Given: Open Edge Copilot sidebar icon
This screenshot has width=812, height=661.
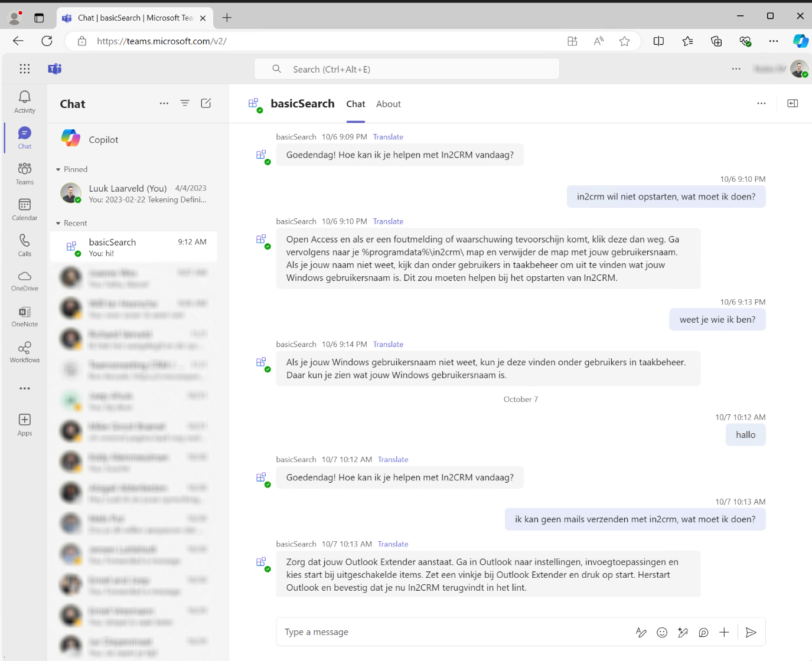Looking at the screenshot, I should tap(800, 41).
